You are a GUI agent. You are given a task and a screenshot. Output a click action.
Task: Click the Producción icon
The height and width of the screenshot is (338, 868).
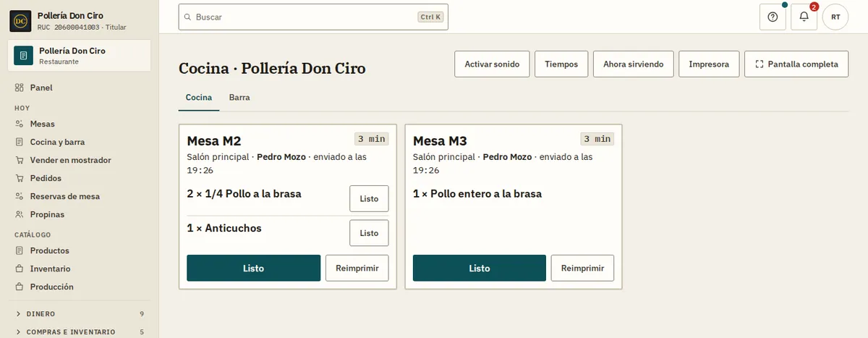point(20,287)
